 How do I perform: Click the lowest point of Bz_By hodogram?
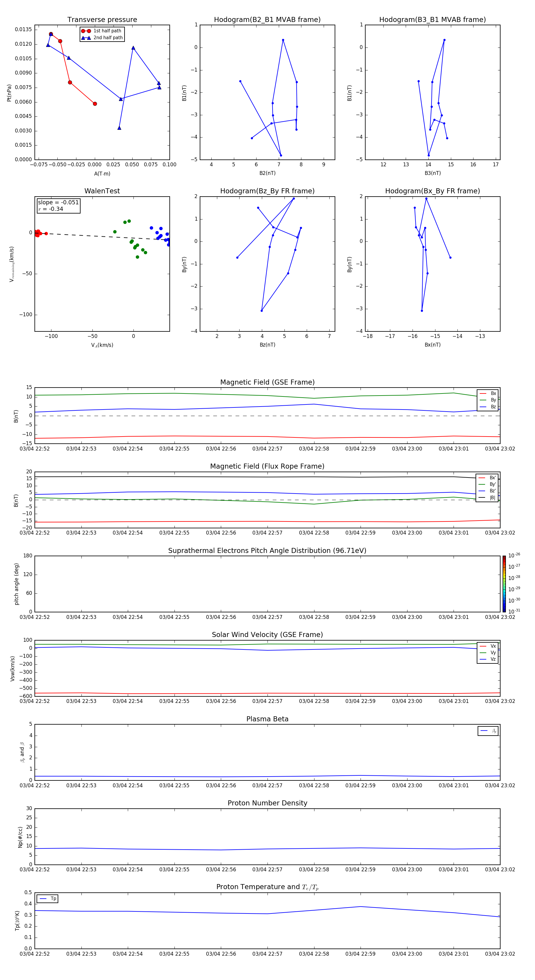click(x=262, y=311)
